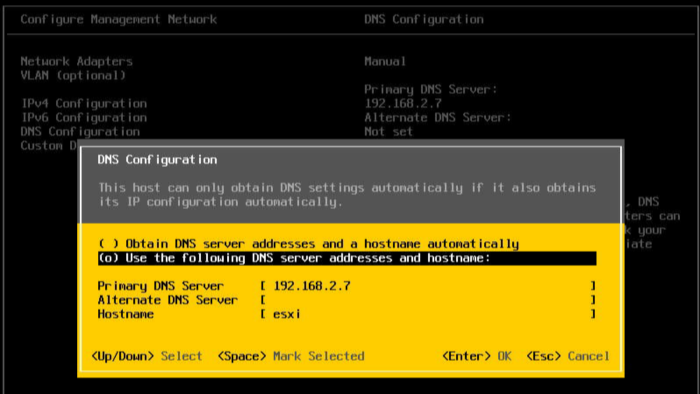
Task: Click the partially hidden Custom D menu entry
Action: (49, 145)
